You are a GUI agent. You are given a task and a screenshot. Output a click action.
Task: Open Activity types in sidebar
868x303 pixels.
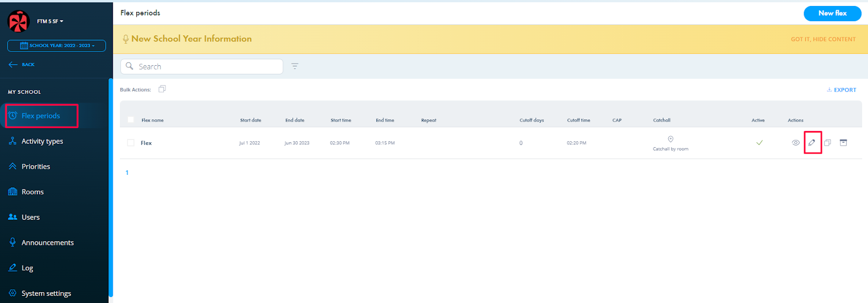point(42,141)
